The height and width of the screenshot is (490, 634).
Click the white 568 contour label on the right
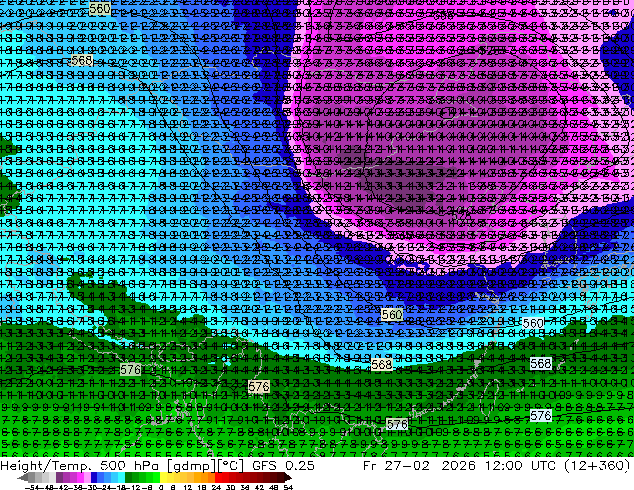541,363
